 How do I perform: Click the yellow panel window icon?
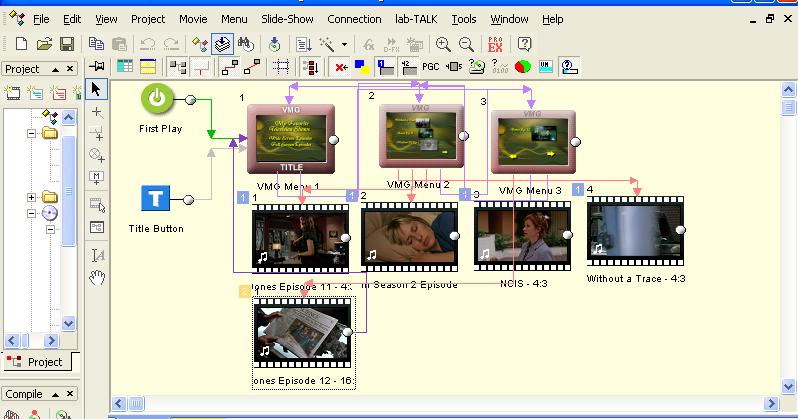tap(148, 66)
